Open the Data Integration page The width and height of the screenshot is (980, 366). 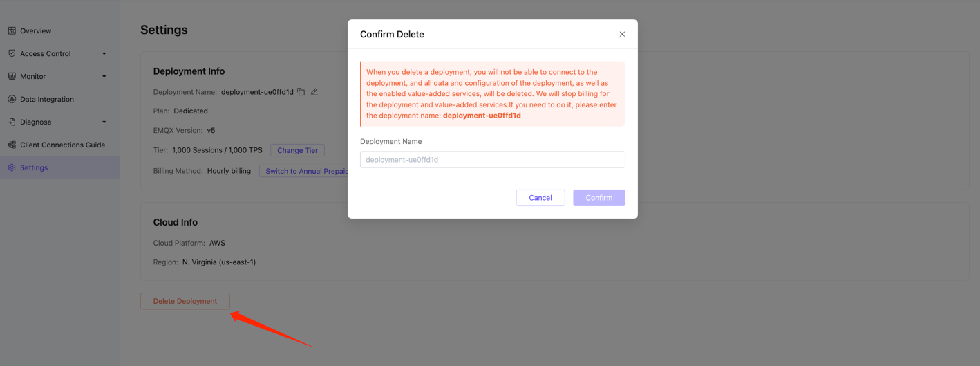(47, 99)
